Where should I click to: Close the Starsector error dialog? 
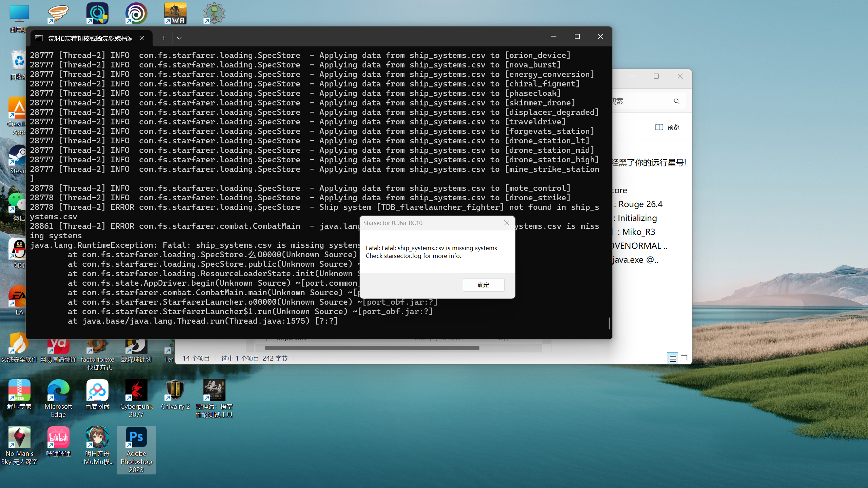click(507, 223)
